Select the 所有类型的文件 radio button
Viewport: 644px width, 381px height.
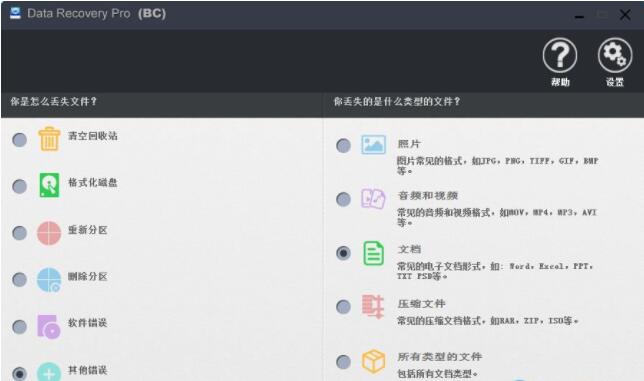(x=343, y=362)
